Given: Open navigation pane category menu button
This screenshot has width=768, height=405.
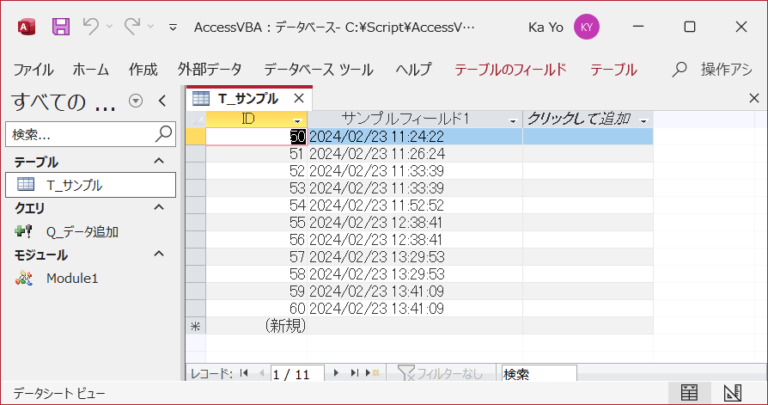Looking at the screenshot, I should (x=136, y=101).
